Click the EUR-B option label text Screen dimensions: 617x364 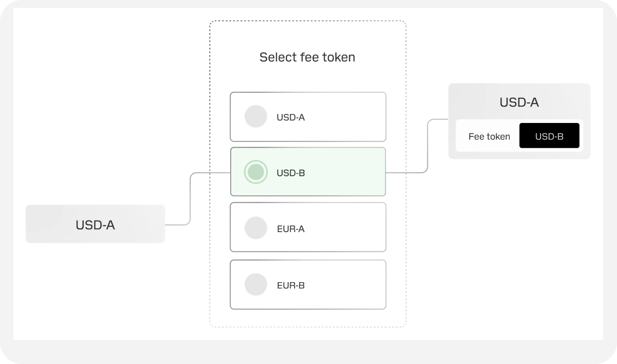click(x=291, y=285)
